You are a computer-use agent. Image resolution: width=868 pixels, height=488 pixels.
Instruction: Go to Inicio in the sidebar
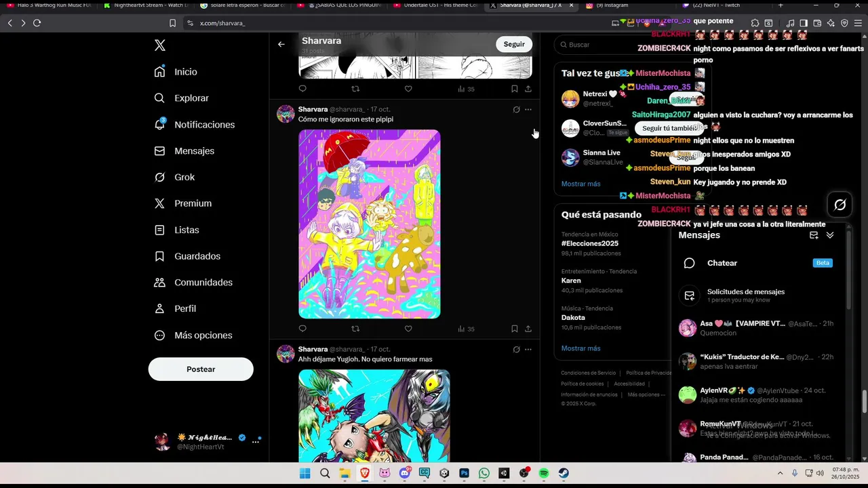click(x=176, y=72)
